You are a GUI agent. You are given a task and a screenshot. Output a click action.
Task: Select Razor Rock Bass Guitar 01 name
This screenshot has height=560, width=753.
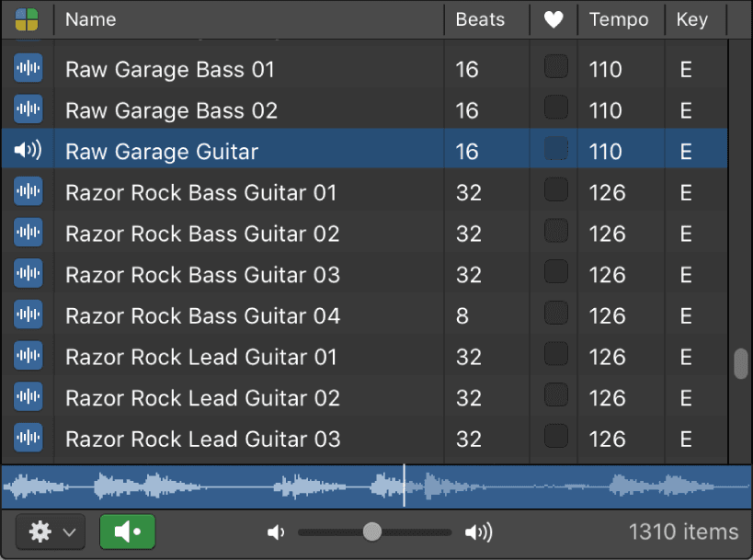pos(200,192)
